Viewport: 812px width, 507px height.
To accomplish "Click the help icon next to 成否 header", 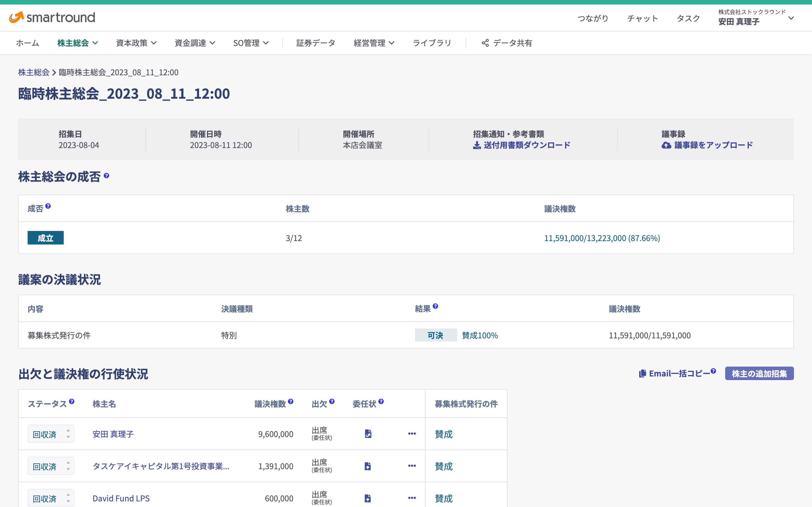I will 48,206.
